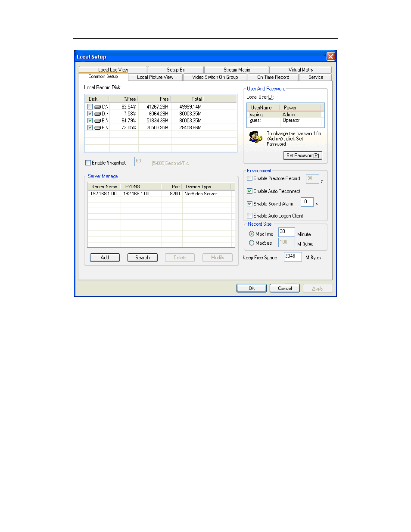The width and height of the screenshot is (411, 532).
Task: Click the Delete server button
Action: click(180, 258)
